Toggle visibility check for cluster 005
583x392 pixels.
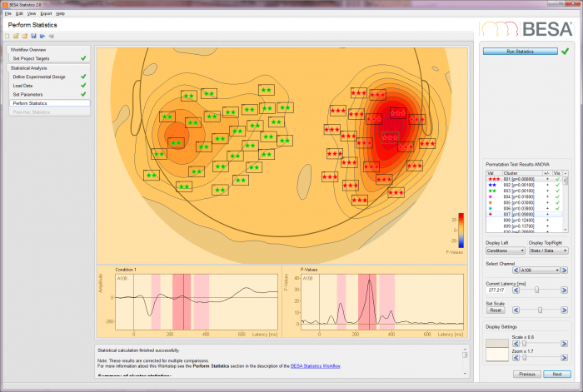point(557,203)
